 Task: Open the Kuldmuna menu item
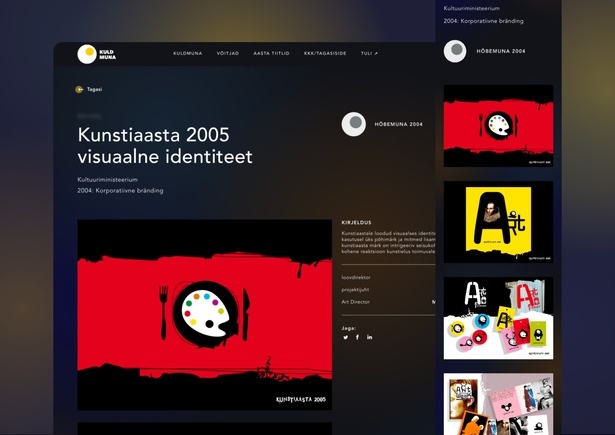(187, 54)
